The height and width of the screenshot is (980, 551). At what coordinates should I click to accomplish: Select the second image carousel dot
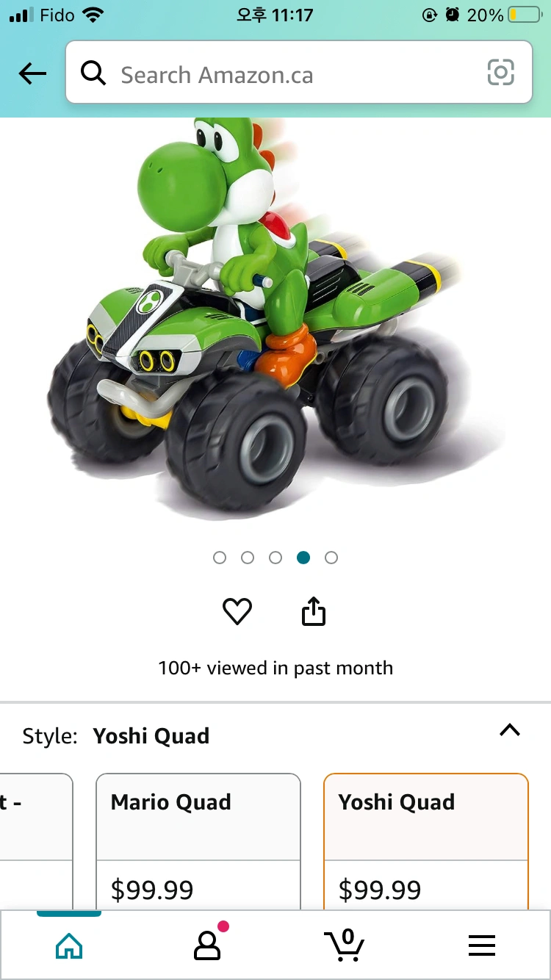tap(248, 558)
